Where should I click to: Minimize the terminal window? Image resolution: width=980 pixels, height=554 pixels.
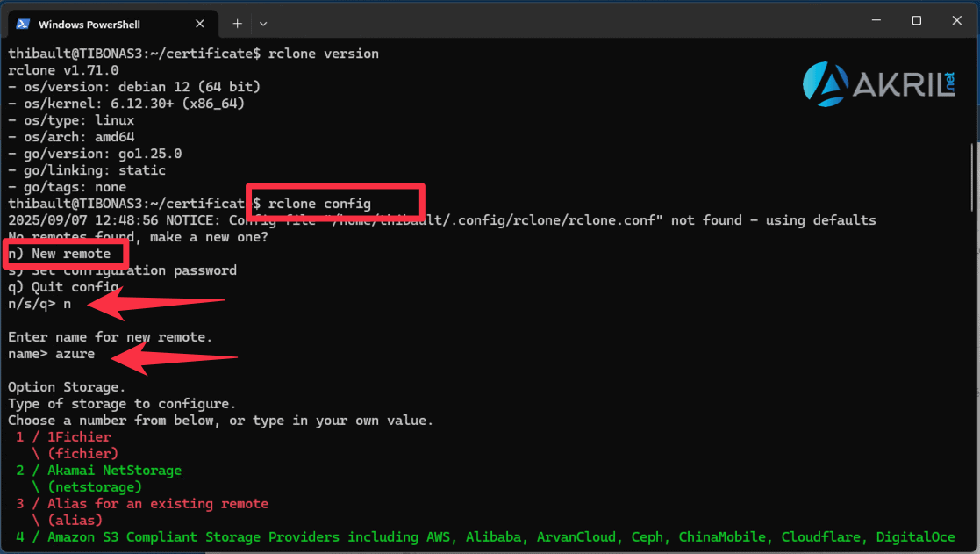click(876, 21)
